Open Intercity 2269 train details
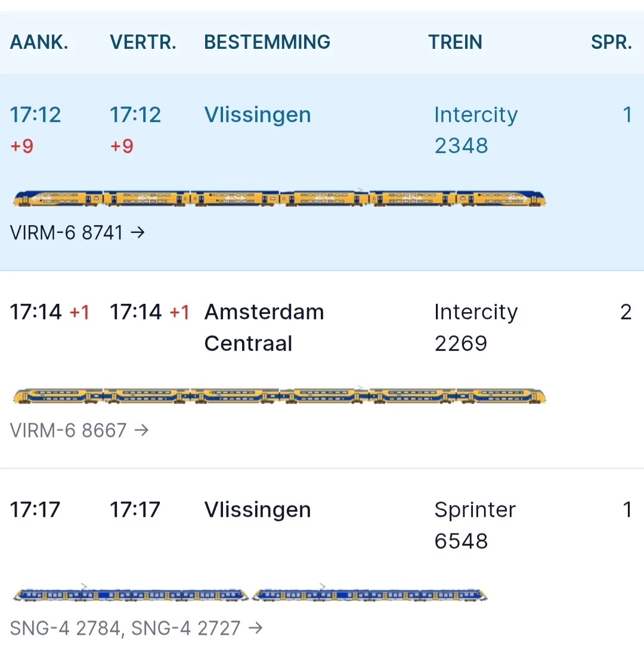Viewport: 644px width, 665px height. [x=475, y=327]
